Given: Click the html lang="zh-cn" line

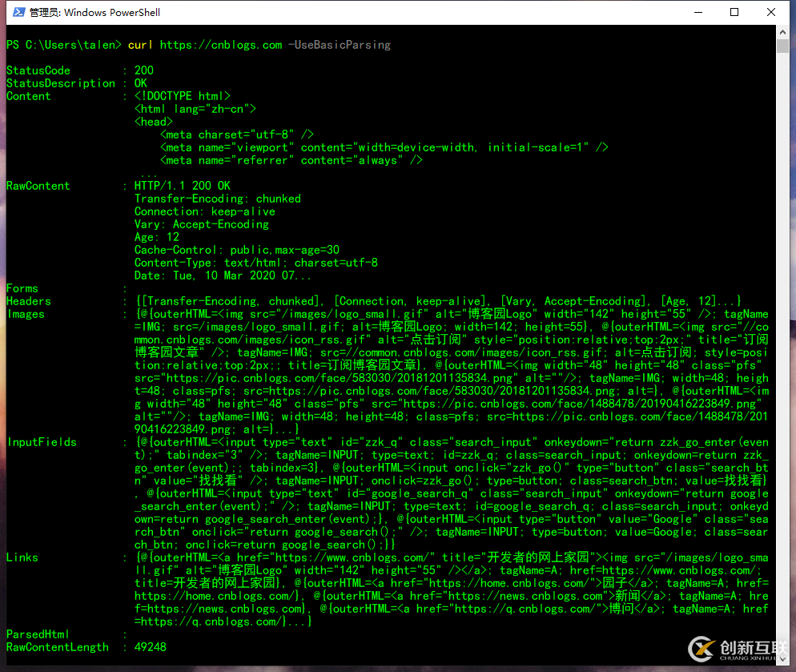Looking at the screenshot, I should (x=195, y=109).
